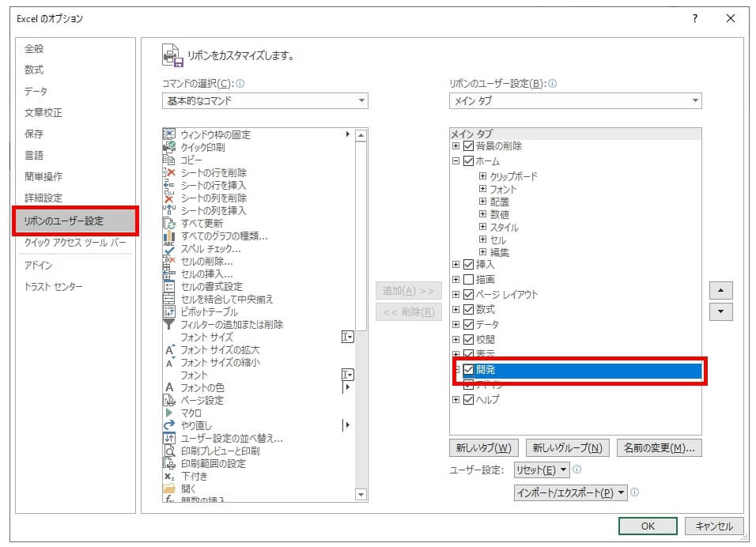
Task: Toggle the ページ レイアウト checkbox
Action: (468, 294)
